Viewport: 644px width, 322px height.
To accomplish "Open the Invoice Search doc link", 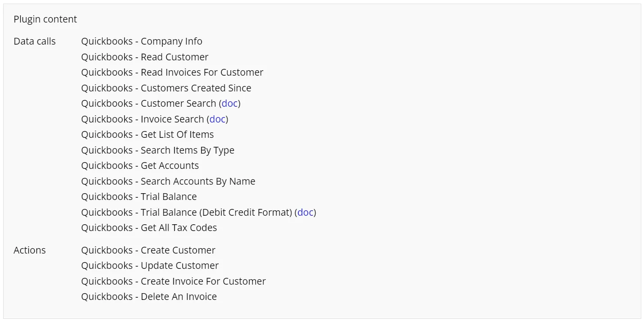I will coord(218,119).
